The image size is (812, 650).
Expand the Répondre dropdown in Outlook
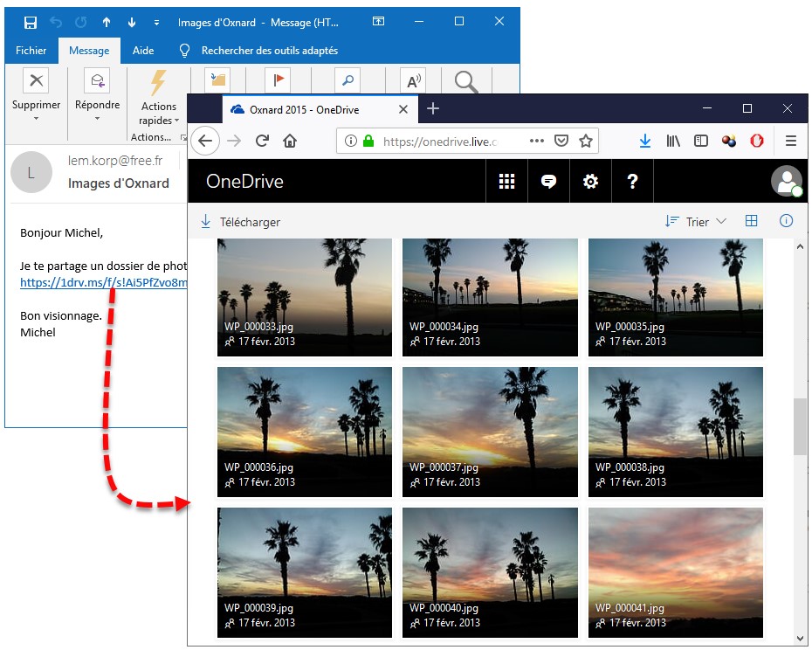point(97,119)
